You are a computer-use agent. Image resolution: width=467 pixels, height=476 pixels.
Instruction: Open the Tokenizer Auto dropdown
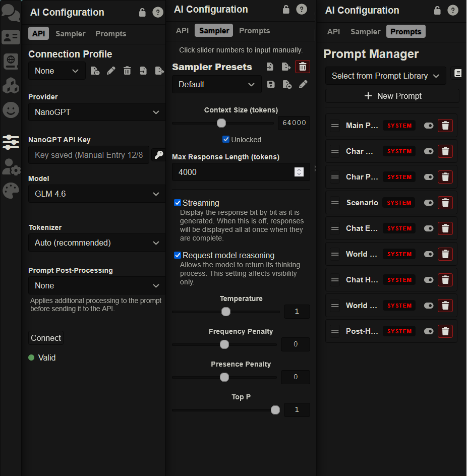point(97,243)
